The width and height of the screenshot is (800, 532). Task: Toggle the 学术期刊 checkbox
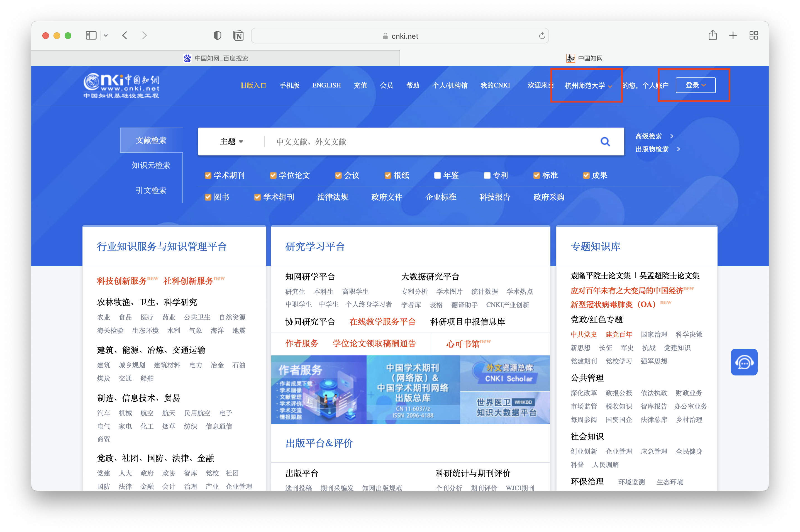(x=208, y=175)
